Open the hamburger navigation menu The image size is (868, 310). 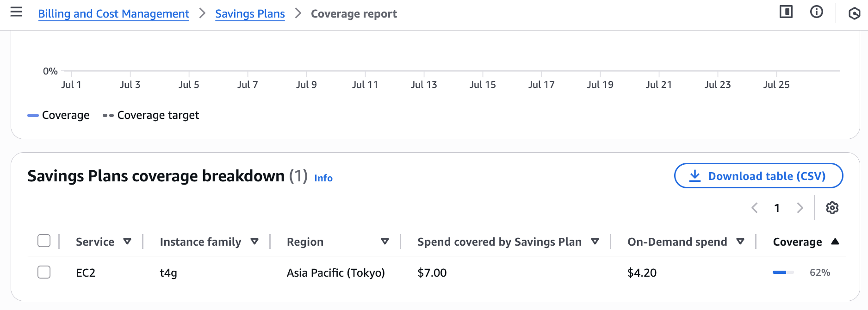pyautogui.click(x=16, y=12)
